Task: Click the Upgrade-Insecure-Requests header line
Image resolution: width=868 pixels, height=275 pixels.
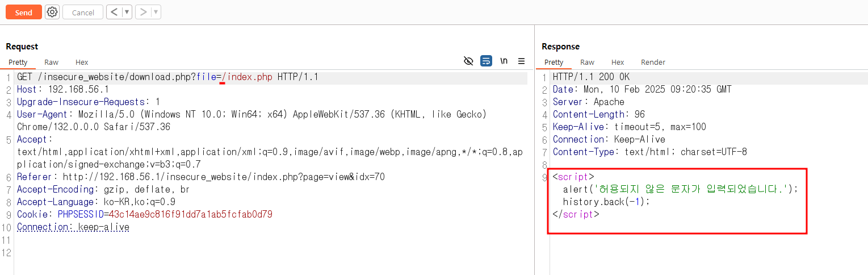Action: point(89,102)
